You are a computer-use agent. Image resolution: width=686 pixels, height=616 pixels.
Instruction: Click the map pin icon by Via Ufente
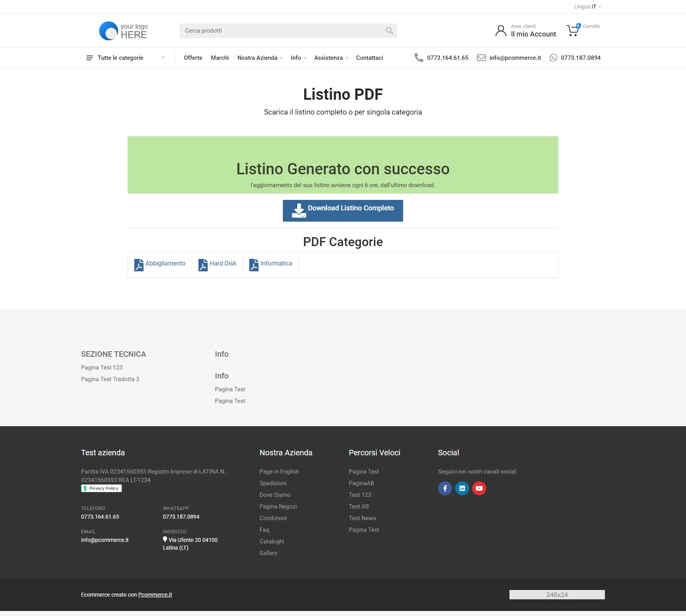165,539
